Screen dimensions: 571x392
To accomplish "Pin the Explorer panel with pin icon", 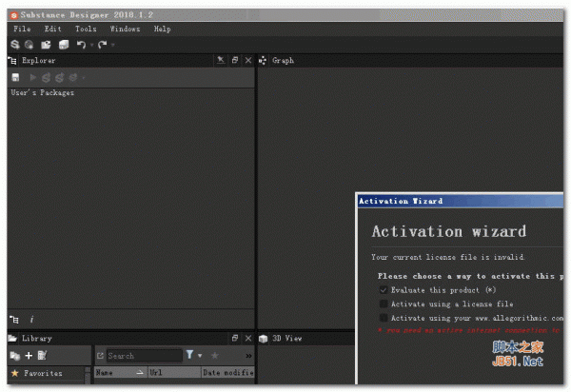I will [221, 60].
